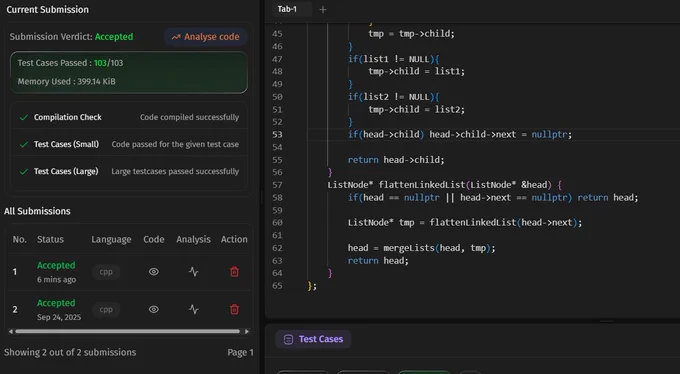Click green checkmark beside Compilation Check

coord(24,118)
